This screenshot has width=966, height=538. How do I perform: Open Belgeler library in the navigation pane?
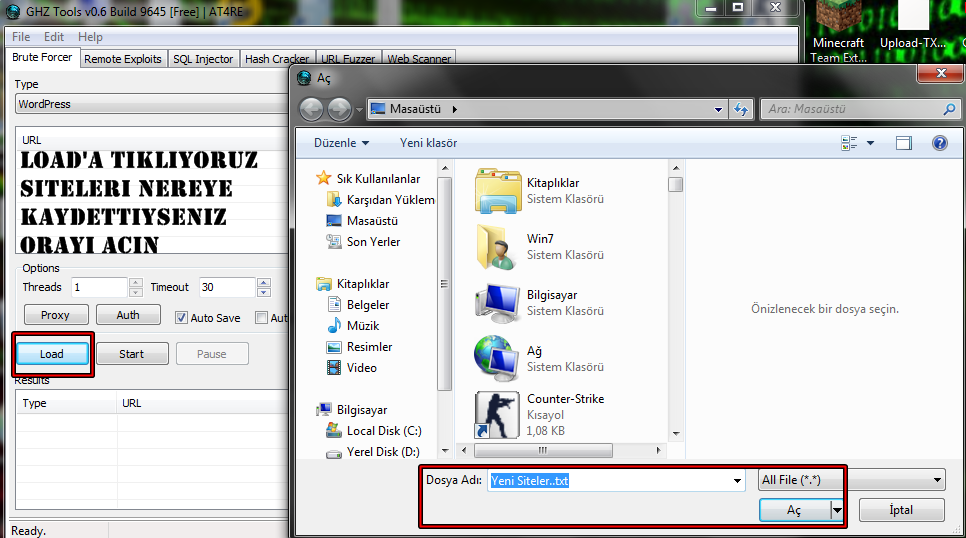368,305
